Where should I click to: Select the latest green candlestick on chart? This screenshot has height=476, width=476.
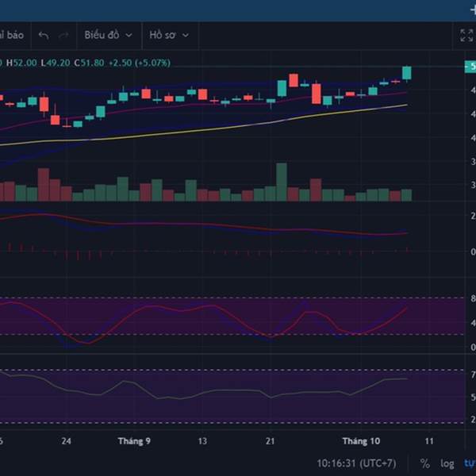406,73
